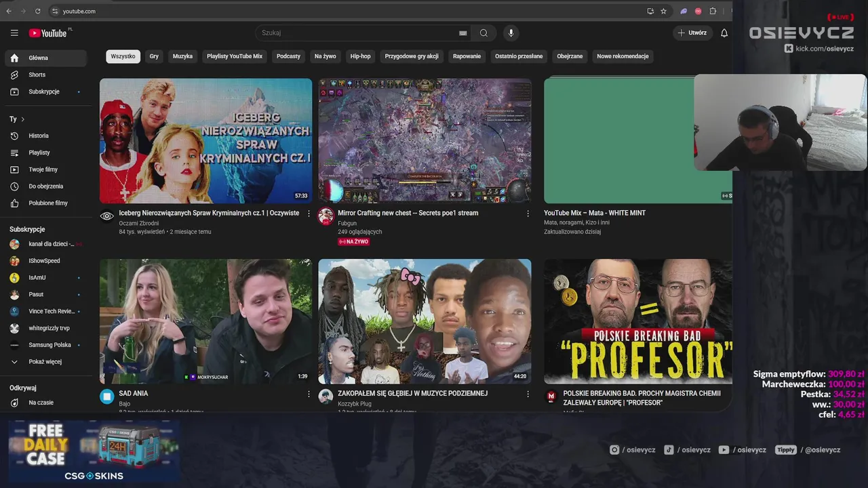
Task: Click the browser forward arrow
Action: point(23,11)
